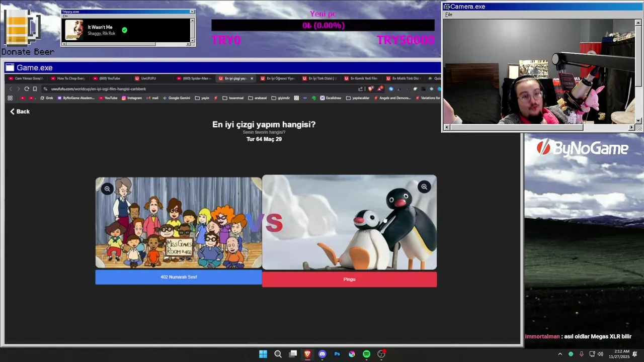Open Spotify from taskbar

point(366,354)
